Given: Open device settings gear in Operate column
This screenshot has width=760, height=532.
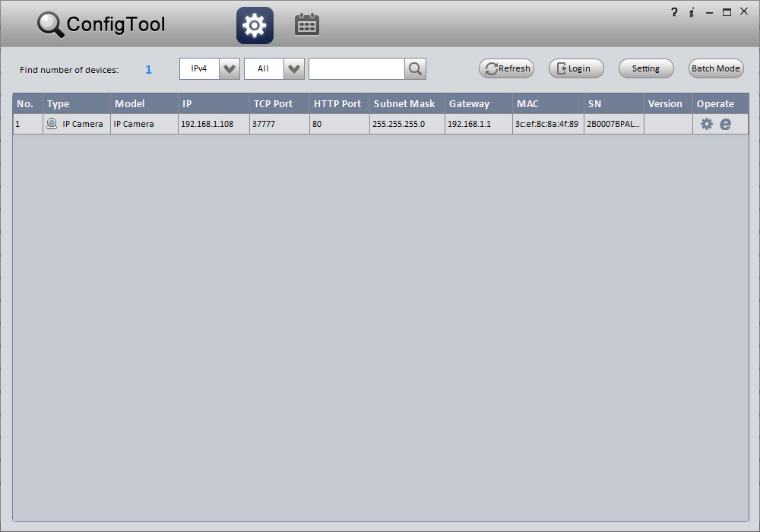Looking at the screenshot, I should pos(707,124).
